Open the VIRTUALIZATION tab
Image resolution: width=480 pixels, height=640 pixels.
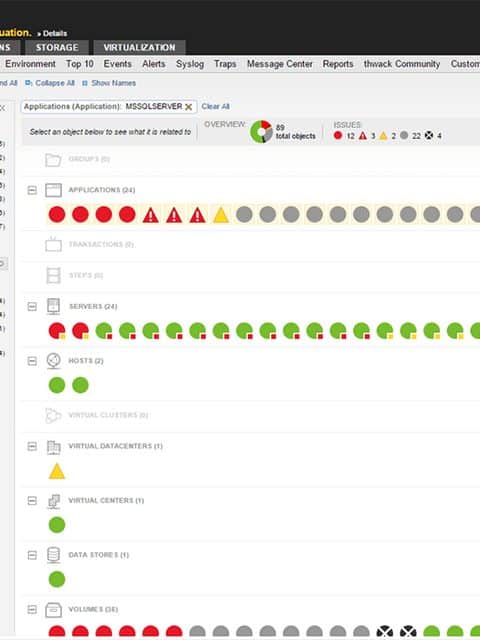click(x=139, y=47)
